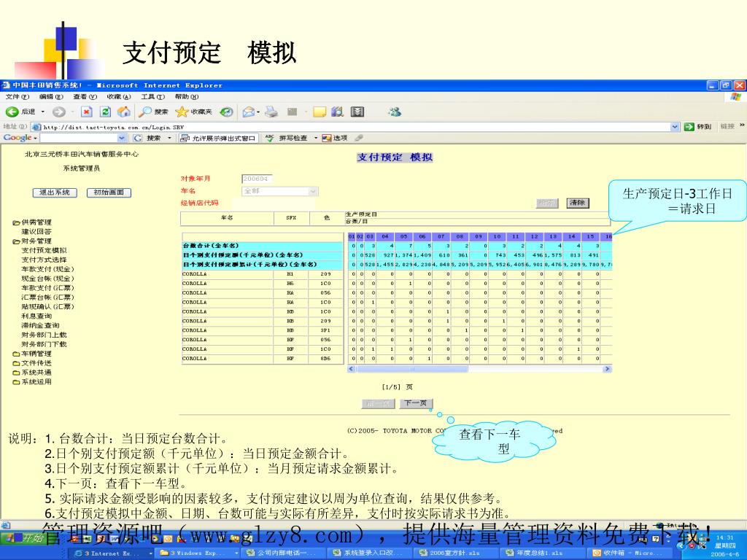Image resolution: width=747 pixels, height=560 pixels.
Task: Open the 支付预定模拟 sidebar link
Action: pyautogui.click(x=44, y=251)
